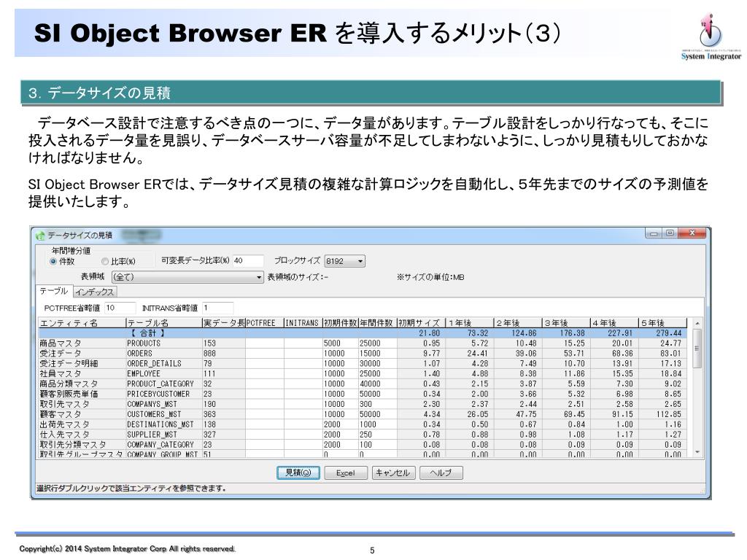This screenshot has width=747, height=560.
Task: Click the 可変長データ比率 input field
Action: (x=248, y=260)
